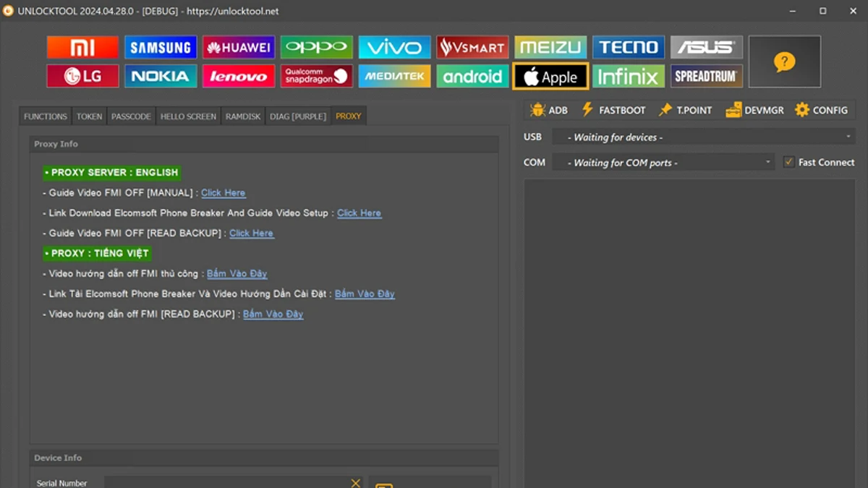
Task: Select the Xiaomi MI brand tile
Action: click(82, 48)
